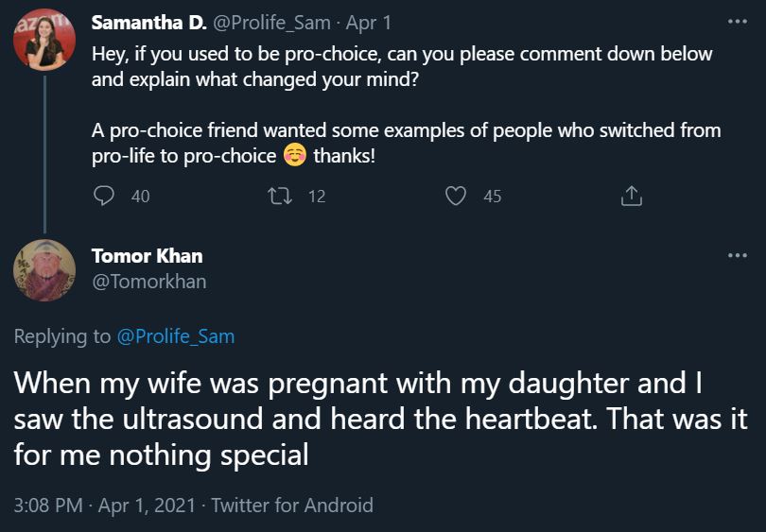Open the @Tomorkhan handle

click(x=148, y=281)
